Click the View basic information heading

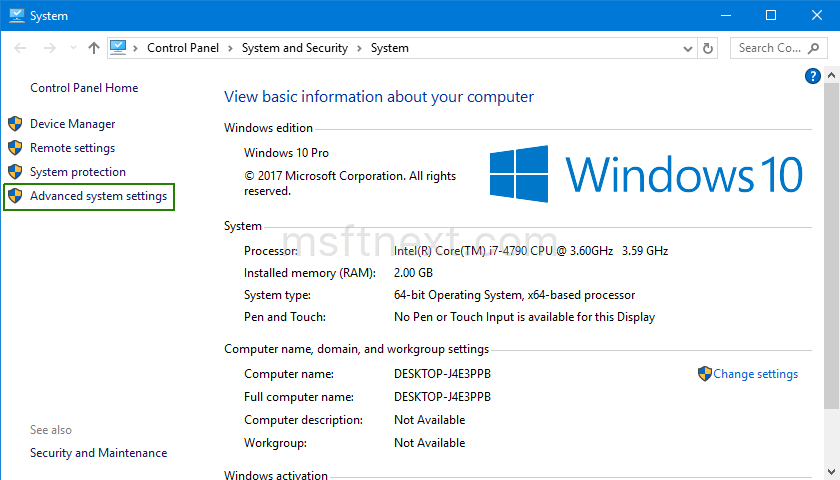coord(379,96)
